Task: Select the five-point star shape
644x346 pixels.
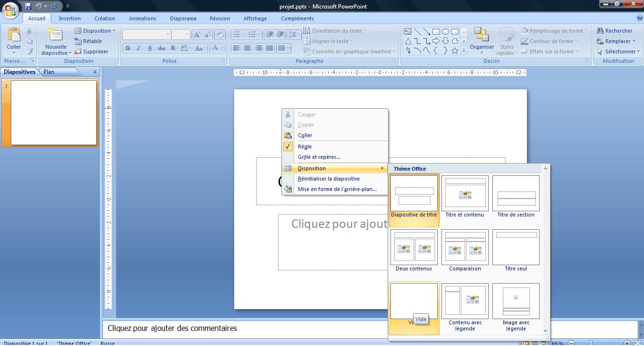Action: (x=455, y=51)
